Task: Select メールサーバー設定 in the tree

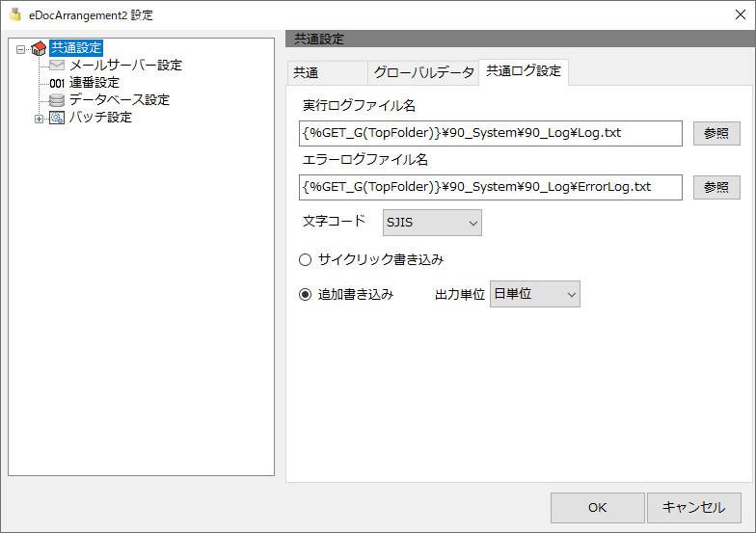Action: (125, 66)
